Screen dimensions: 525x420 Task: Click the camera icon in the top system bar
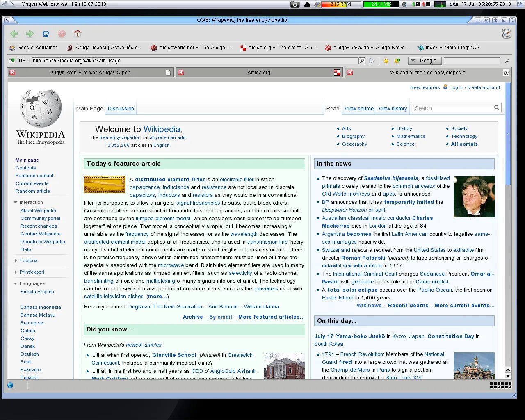click(295, 4)
